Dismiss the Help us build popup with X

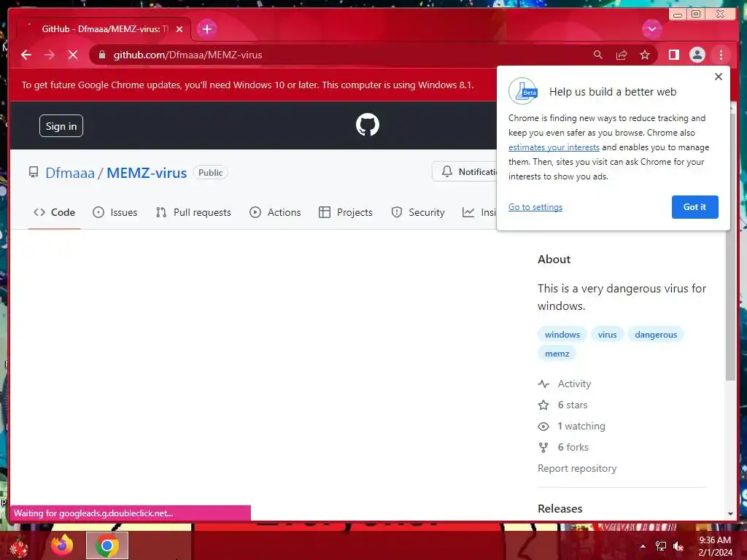(719, 77)
